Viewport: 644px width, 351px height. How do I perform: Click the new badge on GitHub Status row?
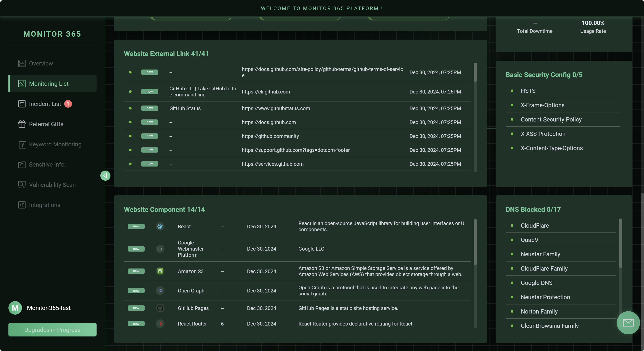click(149, 108)
